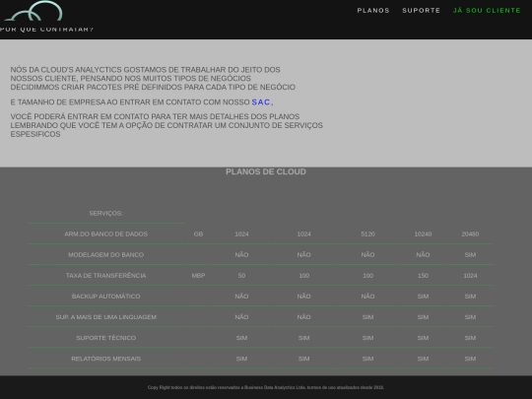Click the PLANOS DE CLOUD heading
The width and height of the screenshot is (532, 399).
coord(266,171)
